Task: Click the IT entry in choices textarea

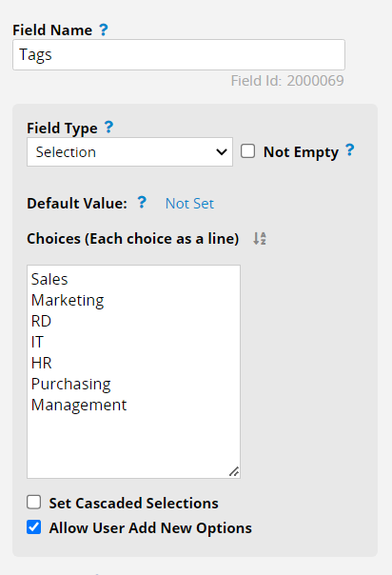Action: pos(37,342)
